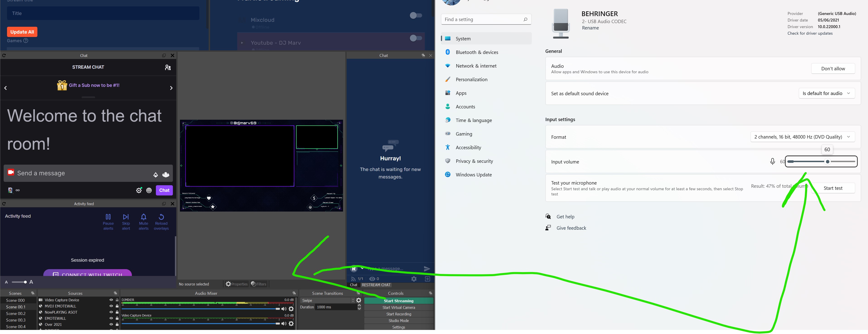The height and width of the screenshot is (334, 868).
Task: Increase transition duration with up arrow
Action: (359, 305)
